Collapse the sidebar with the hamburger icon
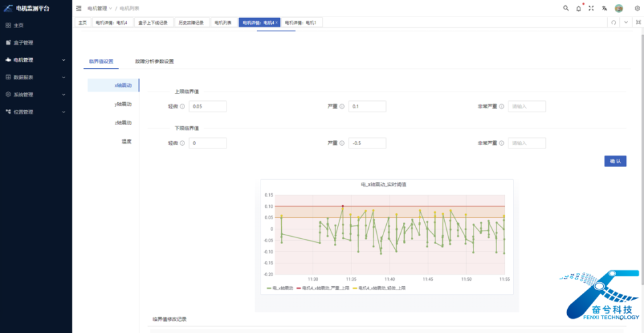644x333 pixels. coord(79,8)
